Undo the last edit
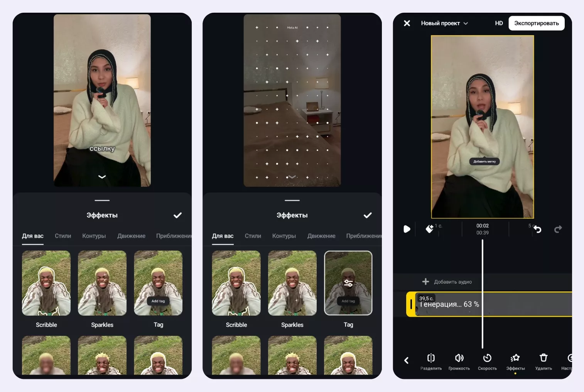 (x=537, y=230)
